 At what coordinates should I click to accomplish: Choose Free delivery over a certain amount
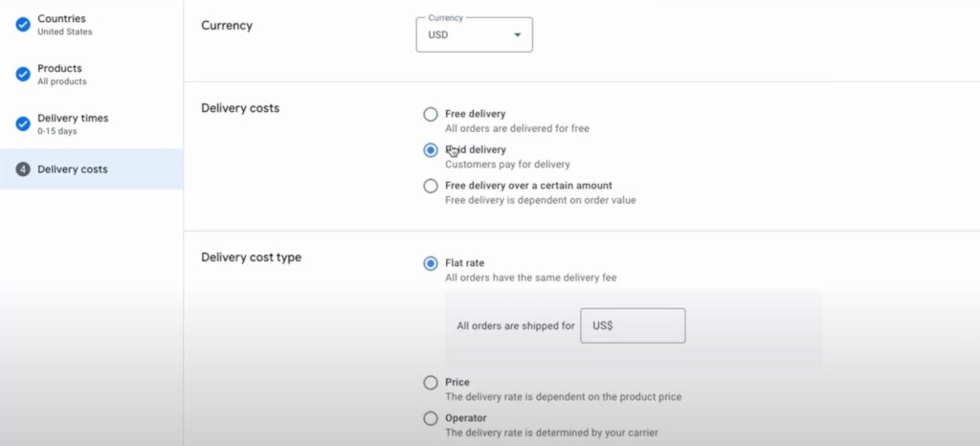[x=431, y=186]
